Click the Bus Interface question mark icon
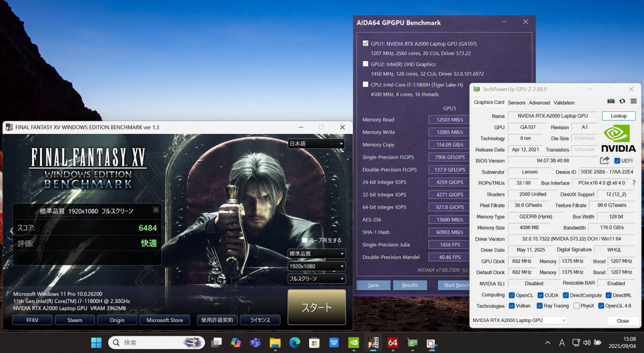Image resolution: width=644 pixels, height=353 pixels. pyautogui.click(x=634, y=183)
